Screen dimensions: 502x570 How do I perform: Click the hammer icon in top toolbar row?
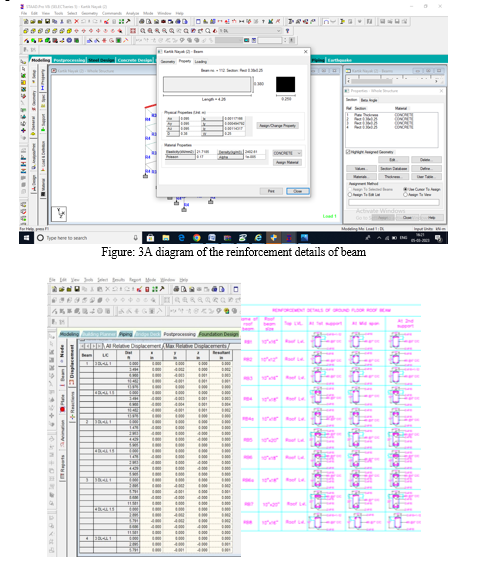click(128, 21)
